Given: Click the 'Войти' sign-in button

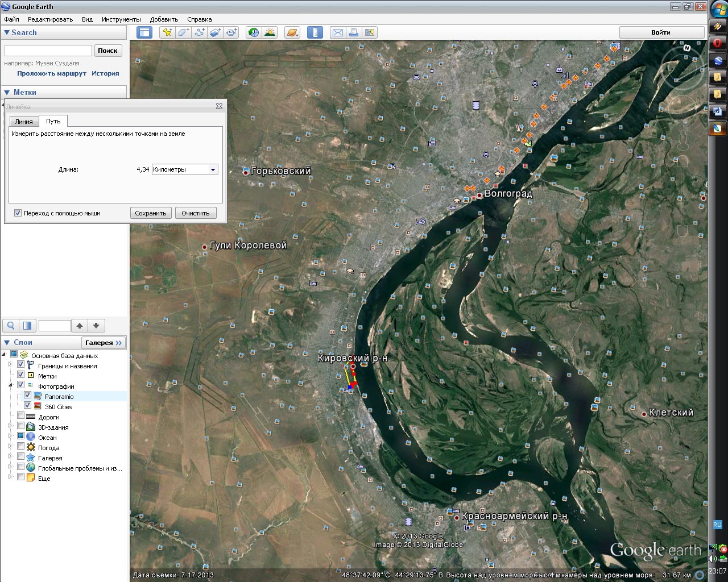Looking at the screenshot, I should [x=661, y=32].
